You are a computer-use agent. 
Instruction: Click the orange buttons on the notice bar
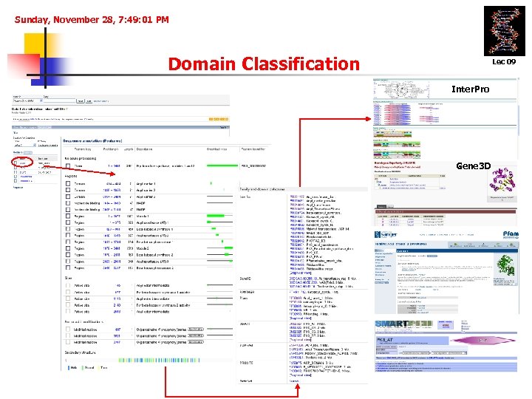pos(219,119)
